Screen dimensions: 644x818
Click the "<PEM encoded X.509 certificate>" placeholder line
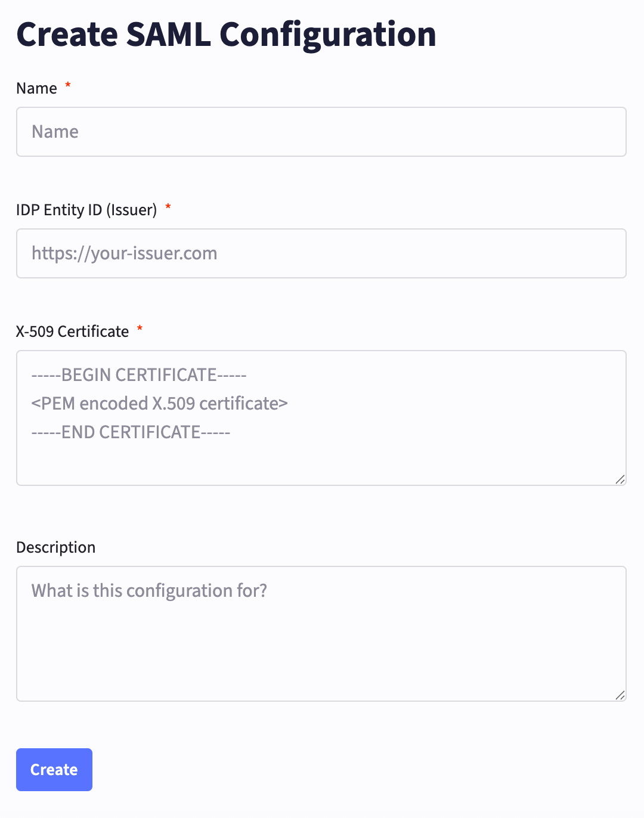pyautogui.click(x=159, y=404)
